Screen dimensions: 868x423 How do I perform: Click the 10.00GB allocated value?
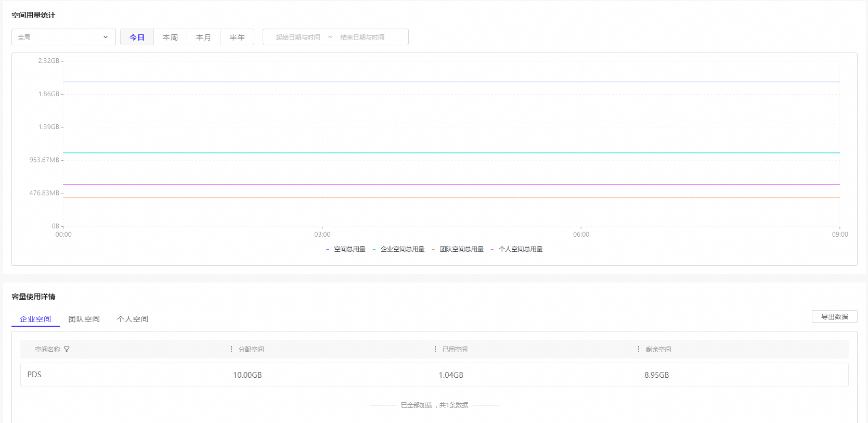coord(248,375)
